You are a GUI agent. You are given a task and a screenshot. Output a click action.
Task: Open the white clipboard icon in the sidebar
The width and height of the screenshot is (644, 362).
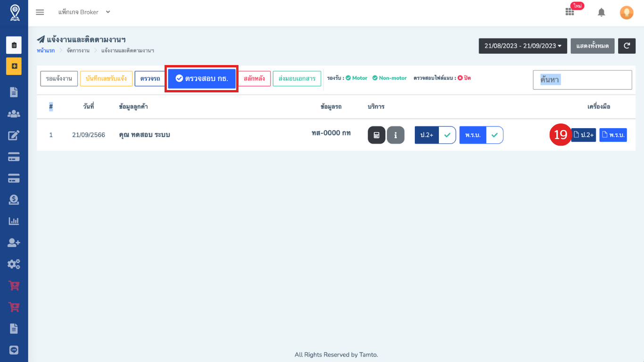tap(14, 45)
